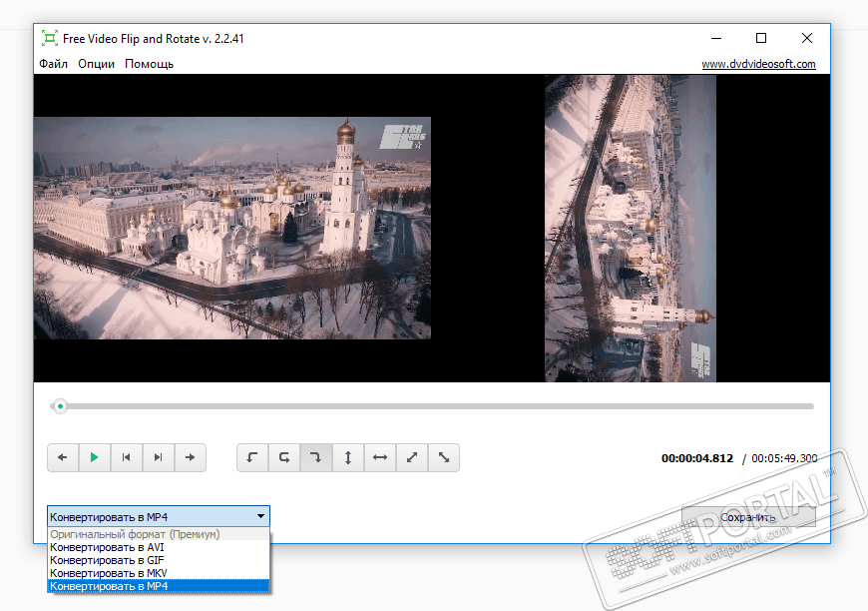Click the current time 00:00:04.812
The image size is (868, 611).
697,458
